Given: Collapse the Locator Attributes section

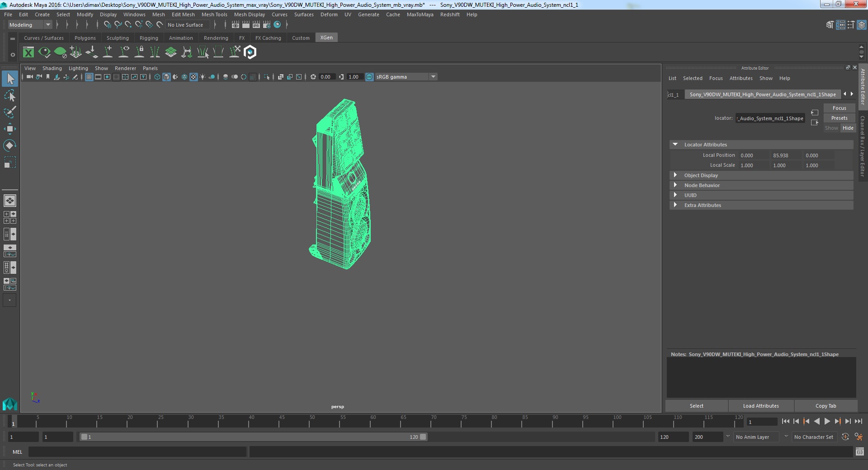Looking at the screenshot, I should click(x=675, y=145).
